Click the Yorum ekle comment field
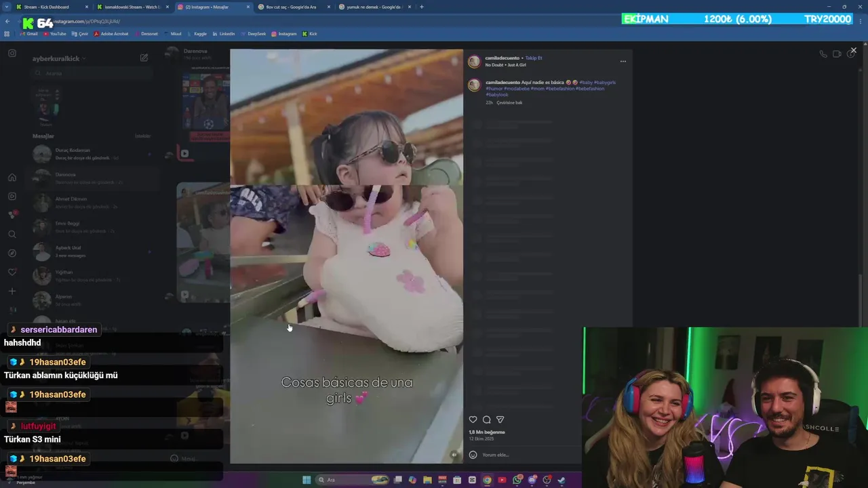The image size is (868, 488). (529, 455)
